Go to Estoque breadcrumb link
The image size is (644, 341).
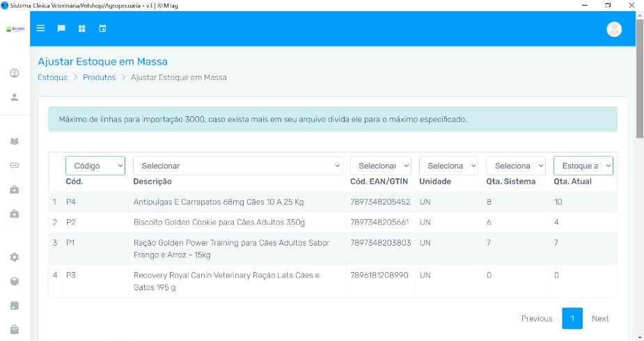[x=52, y=77]
